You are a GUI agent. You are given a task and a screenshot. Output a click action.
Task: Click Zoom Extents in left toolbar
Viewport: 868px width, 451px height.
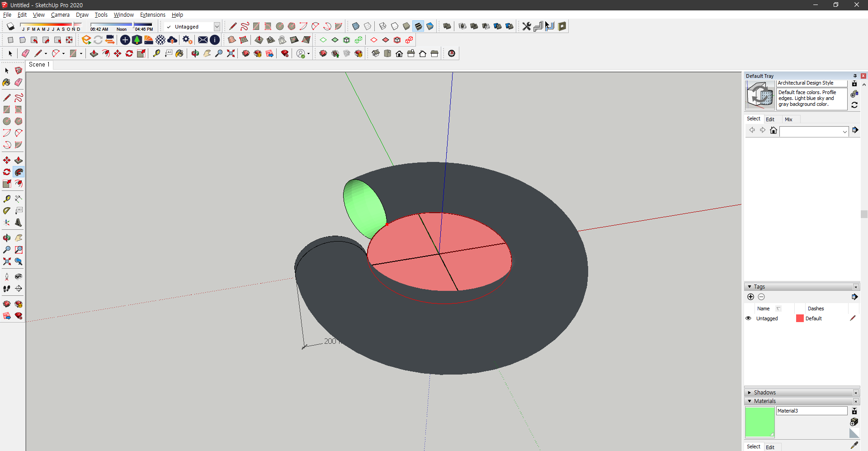click(x=7, y=261)
